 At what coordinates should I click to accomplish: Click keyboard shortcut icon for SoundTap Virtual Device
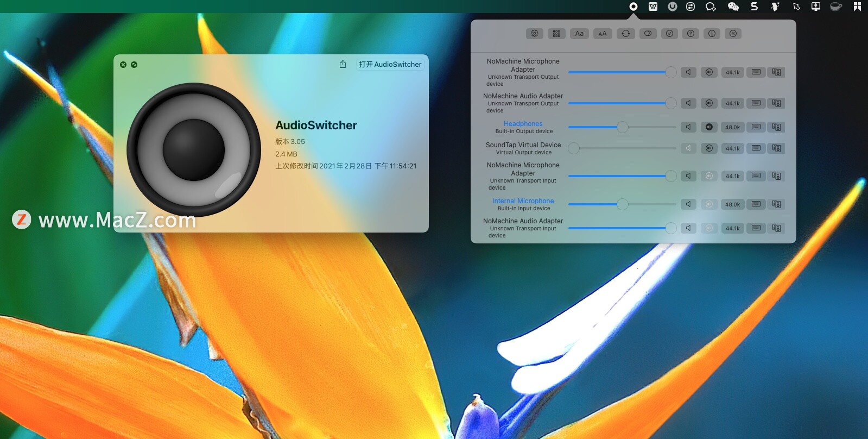[x=756, y=148]
